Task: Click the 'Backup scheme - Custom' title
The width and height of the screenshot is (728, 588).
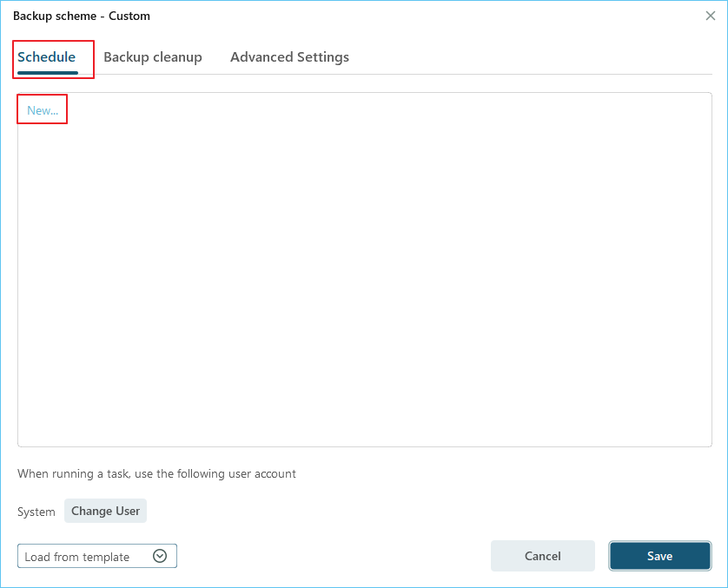Action: pyautogui.click(x=82, y=16)
